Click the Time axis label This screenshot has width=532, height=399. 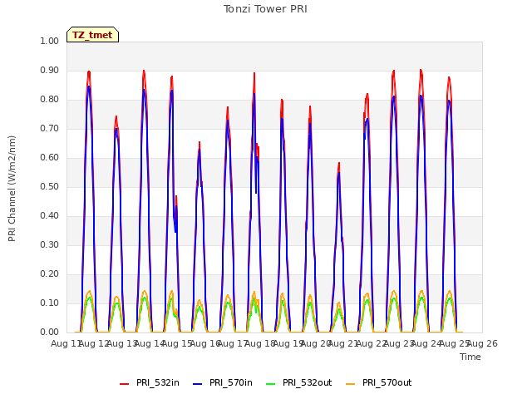(470, 357)
